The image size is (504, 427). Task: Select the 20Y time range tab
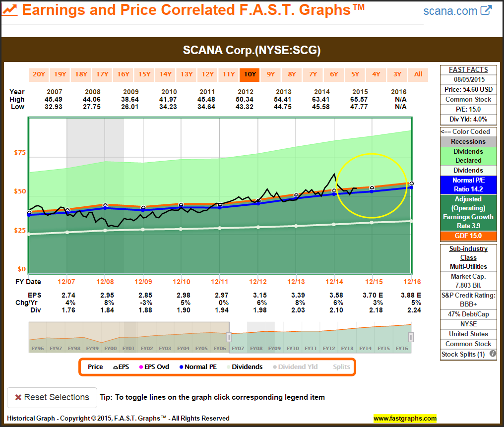pos(39,74)
